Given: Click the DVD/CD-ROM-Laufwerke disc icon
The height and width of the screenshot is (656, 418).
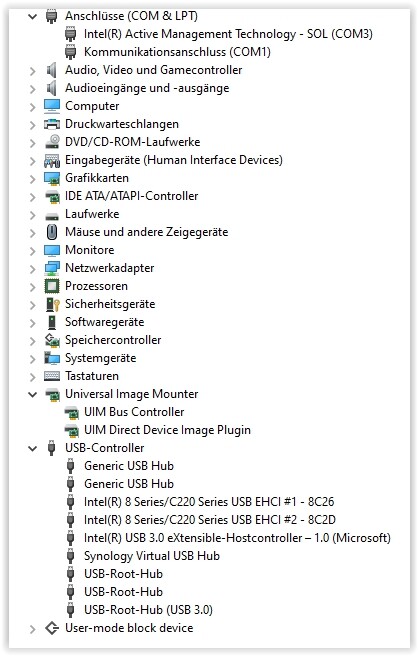Looking at the screenshot, I should coord(52,142).
